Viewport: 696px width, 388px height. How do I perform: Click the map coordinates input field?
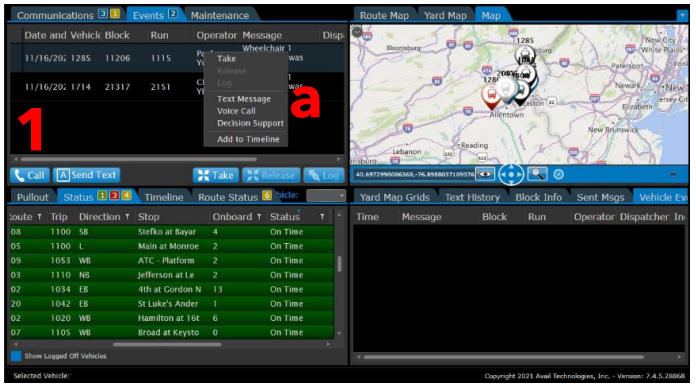414,174
